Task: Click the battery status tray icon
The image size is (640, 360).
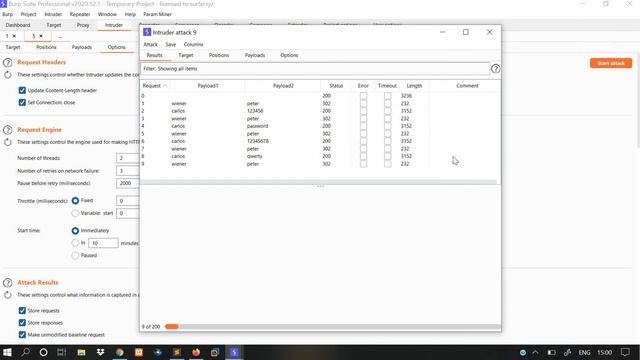Action: (x=551, y=352)
